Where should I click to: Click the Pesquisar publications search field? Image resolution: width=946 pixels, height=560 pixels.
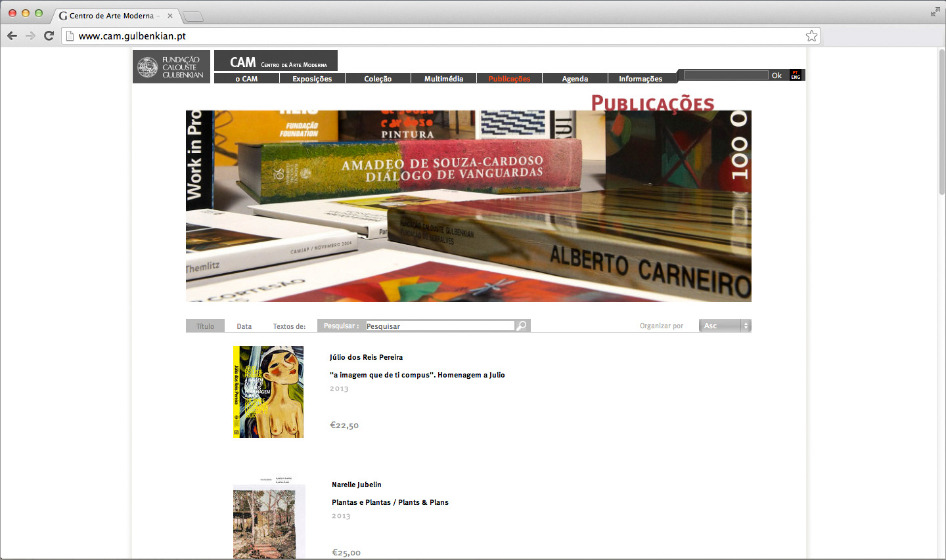[439, 326]
